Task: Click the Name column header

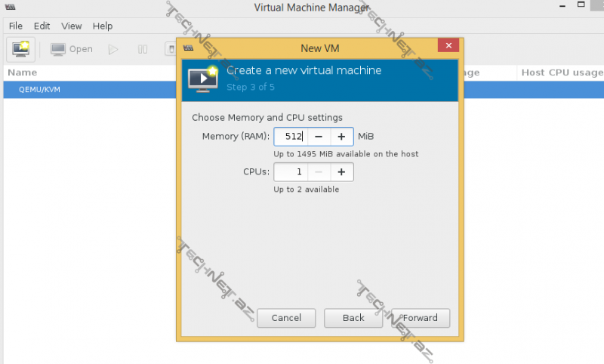Action: [23, 72]
